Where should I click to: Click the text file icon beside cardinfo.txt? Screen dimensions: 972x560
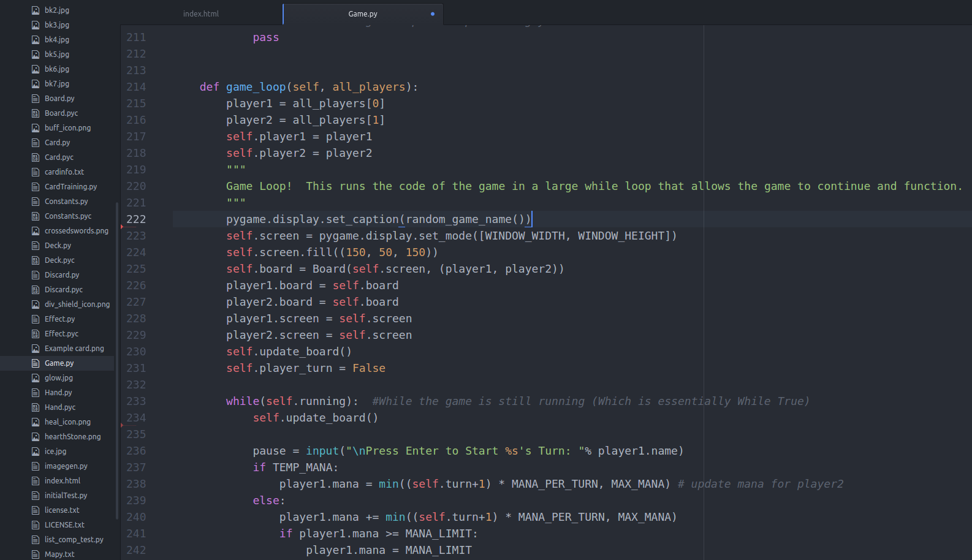(x=36, y=172)
